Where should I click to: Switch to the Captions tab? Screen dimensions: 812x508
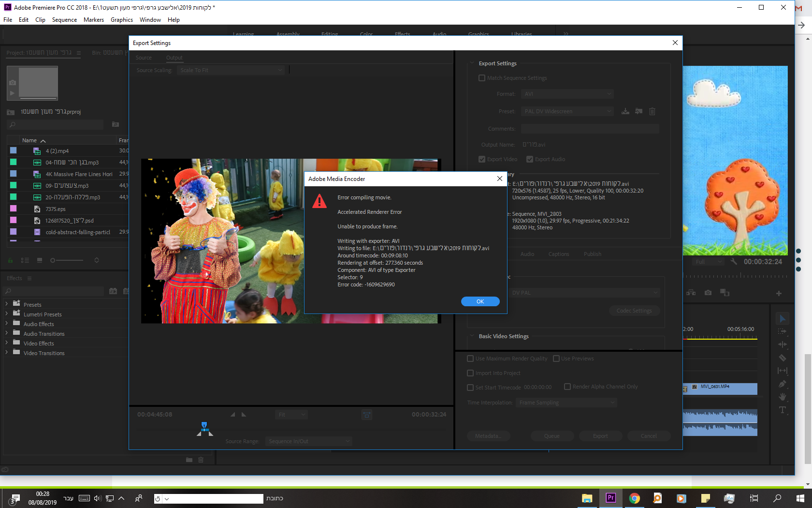[559, 254]
